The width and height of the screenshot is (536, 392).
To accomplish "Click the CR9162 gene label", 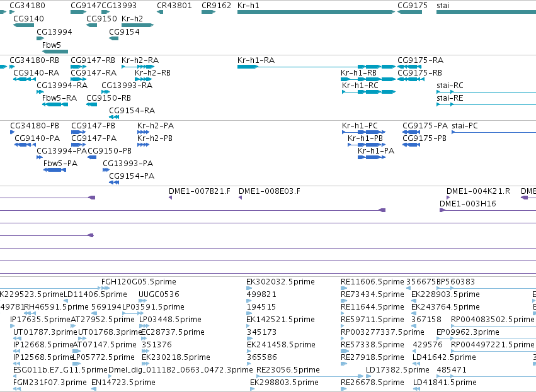I will pos(217,6).
